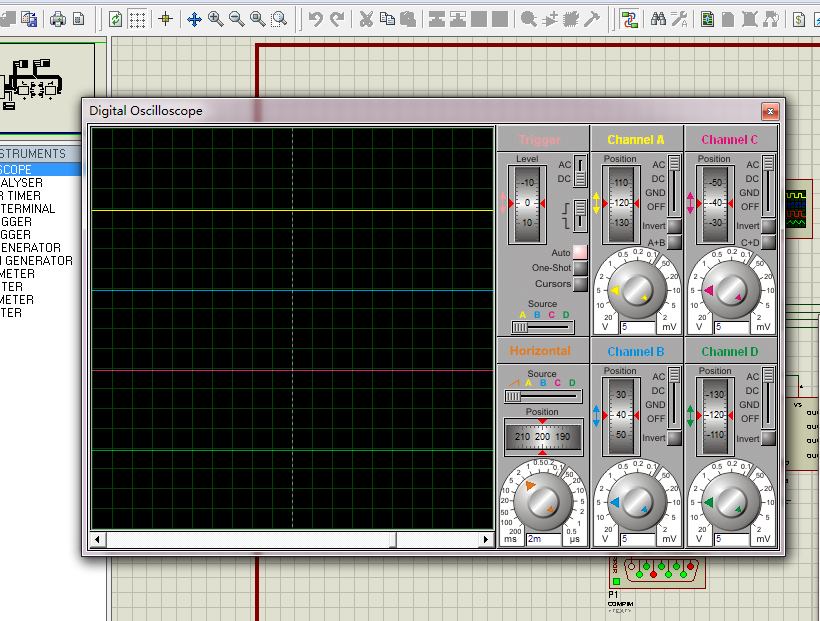Toggle the Cursors button
This screenshot has height=621, width=820.
point(580,284)
